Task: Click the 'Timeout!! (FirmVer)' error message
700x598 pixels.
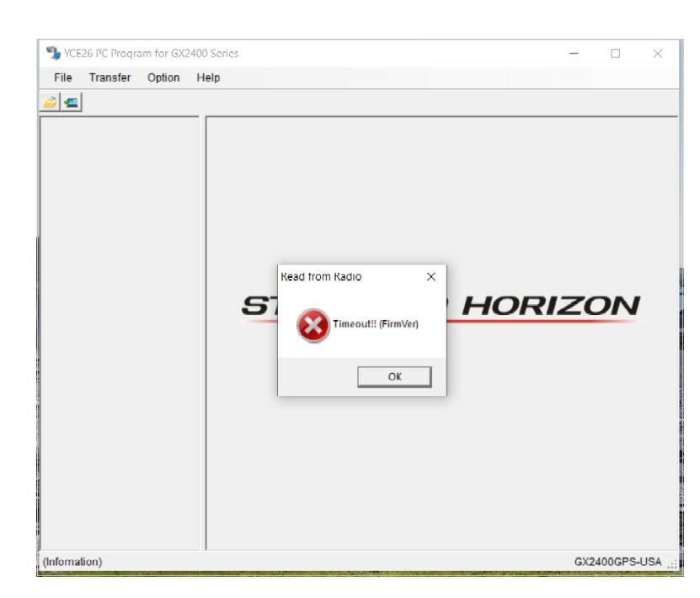Action: coord(376,324)
